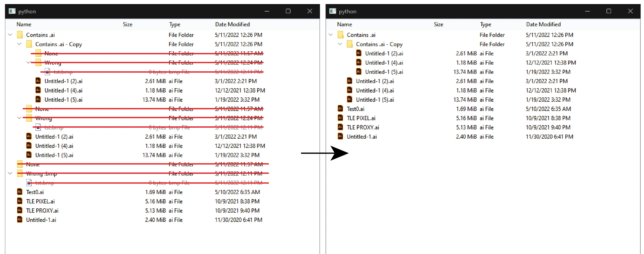Viewport: 644px width, 254px height.
Task: Maximize the right python window
Action: click(609, 11)
